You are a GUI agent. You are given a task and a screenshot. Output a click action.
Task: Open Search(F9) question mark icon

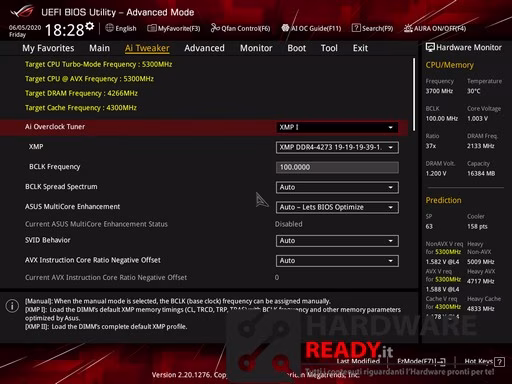356,28
